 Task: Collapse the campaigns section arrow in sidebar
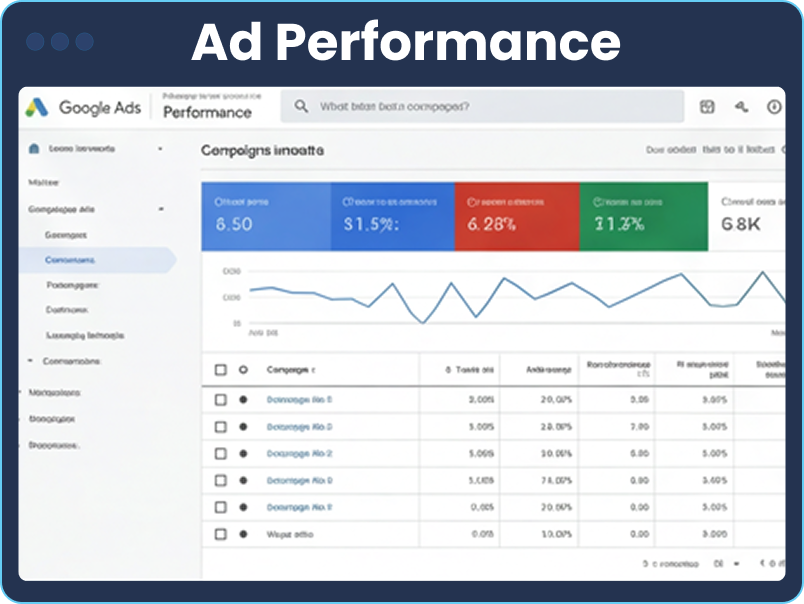[x=160, y=209]
